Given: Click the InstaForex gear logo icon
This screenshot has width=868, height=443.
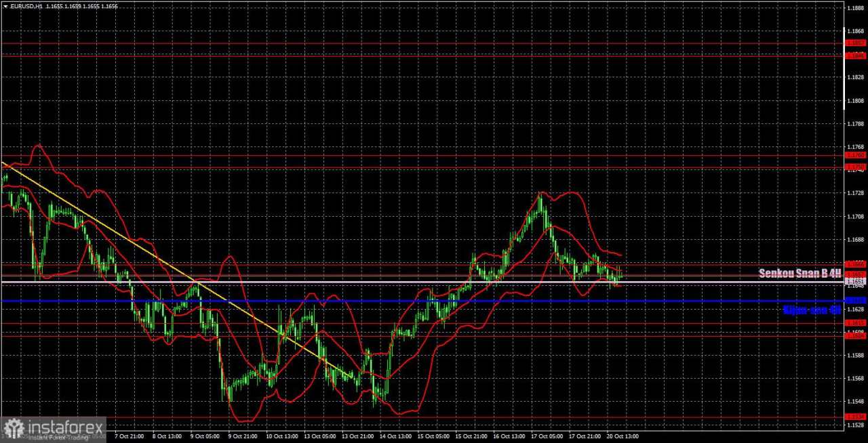Looking at the screenshot, I should [14, 429].
